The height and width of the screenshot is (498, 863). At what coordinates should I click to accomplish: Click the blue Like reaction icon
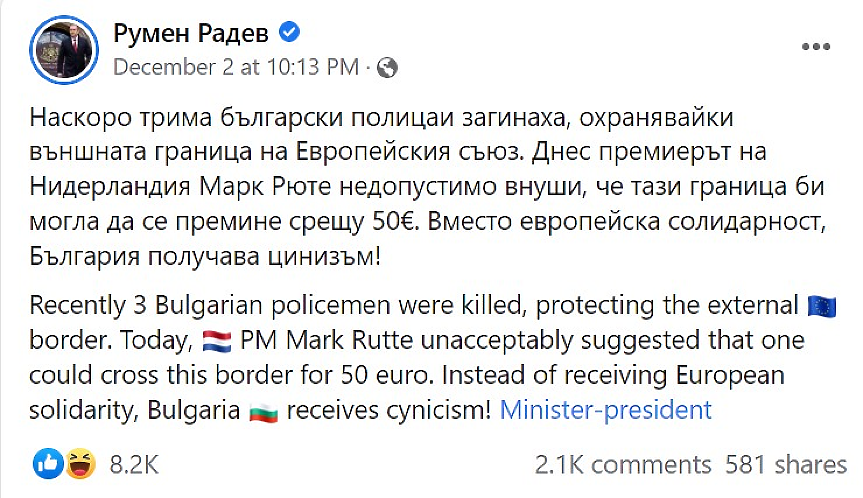coord(46,463)
